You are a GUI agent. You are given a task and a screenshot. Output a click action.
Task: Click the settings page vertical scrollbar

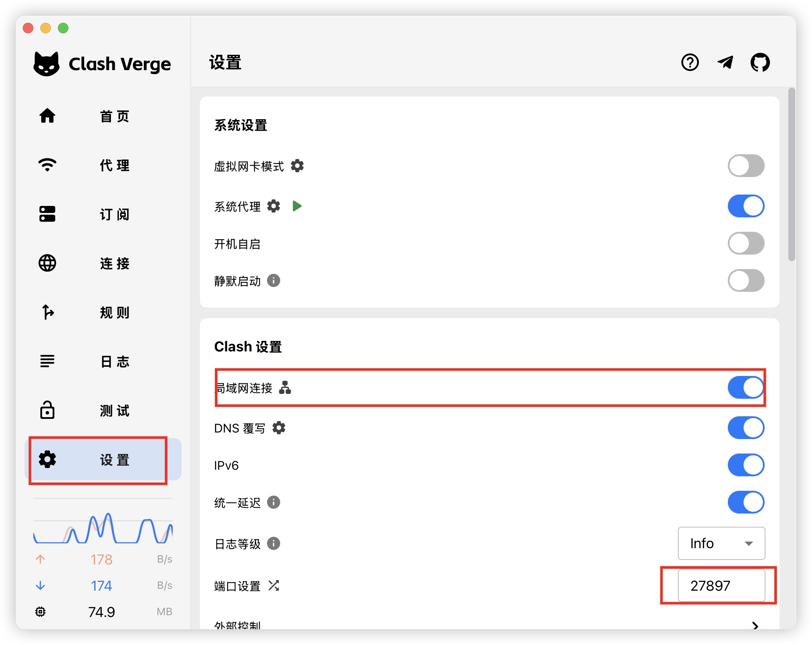pos(791,174)
